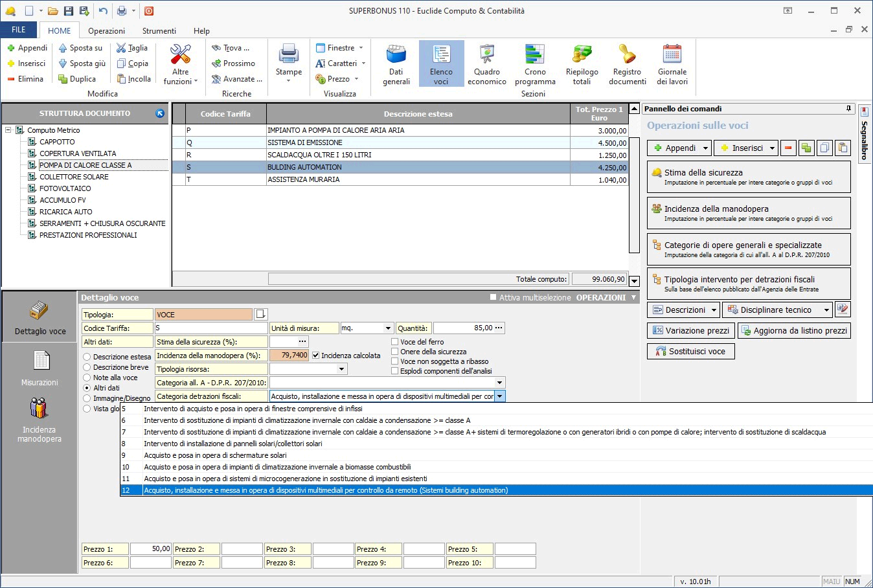Click the Dati generali icon
873x588 pixels.
[x=396, y=64]
